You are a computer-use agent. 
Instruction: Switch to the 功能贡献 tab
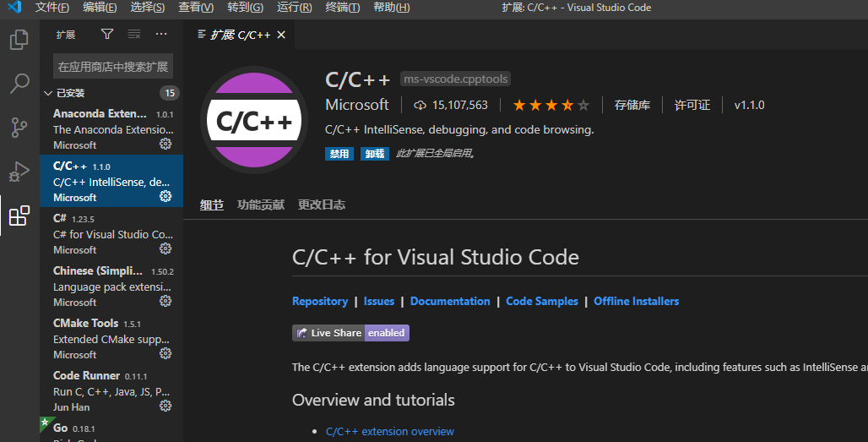click(x=261, y=205)
